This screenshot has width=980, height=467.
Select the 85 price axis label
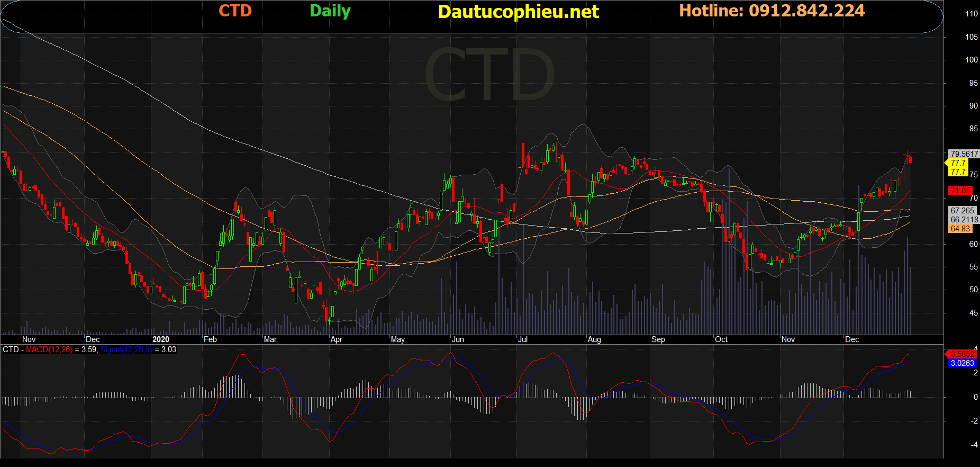click(974, 129)
